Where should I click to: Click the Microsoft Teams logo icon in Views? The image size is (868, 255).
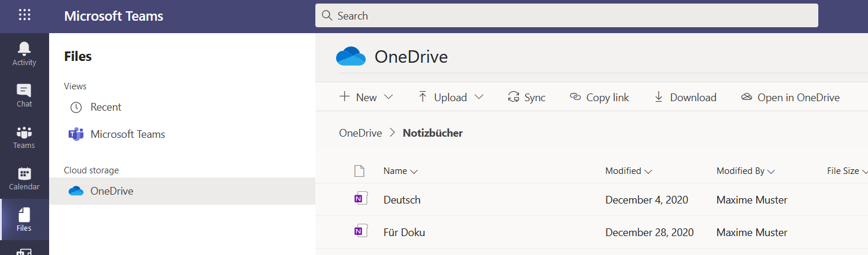(76, 134)
